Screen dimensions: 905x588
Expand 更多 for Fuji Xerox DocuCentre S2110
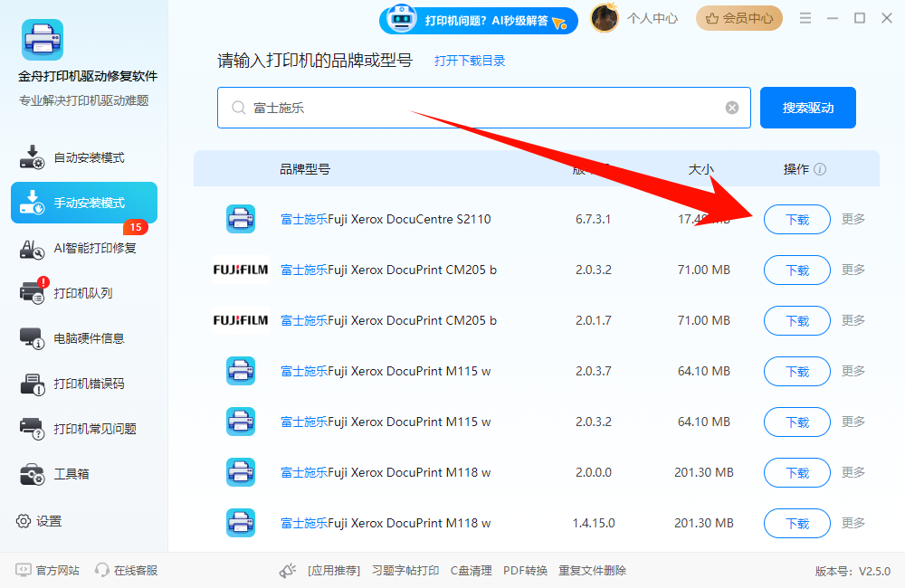852,219
